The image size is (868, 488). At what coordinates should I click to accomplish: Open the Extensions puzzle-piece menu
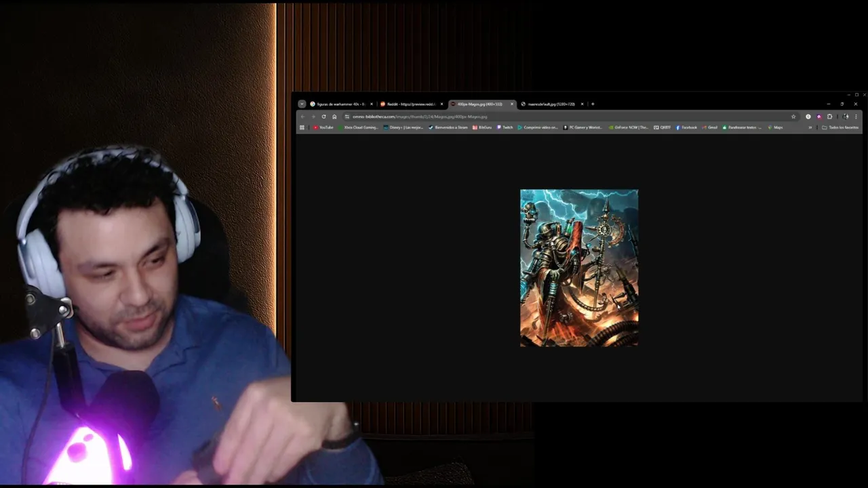pyautogui.click(x=829, y=117)
